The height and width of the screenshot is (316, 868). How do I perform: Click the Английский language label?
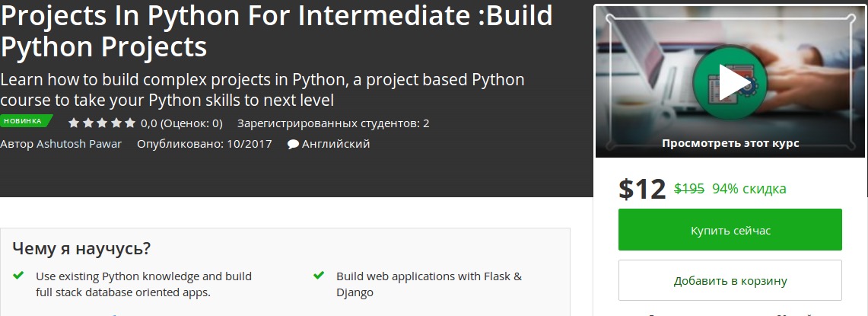coord(335,143)
